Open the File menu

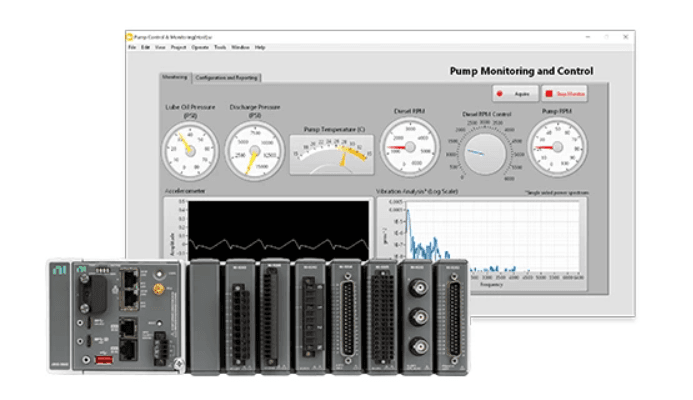pyautogui.click(x=131, y=47)
